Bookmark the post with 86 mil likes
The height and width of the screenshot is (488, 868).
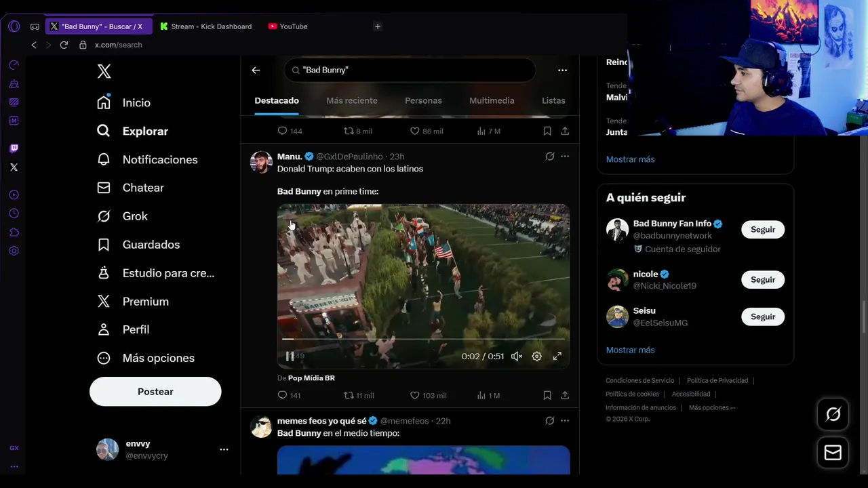pos(547,131)
